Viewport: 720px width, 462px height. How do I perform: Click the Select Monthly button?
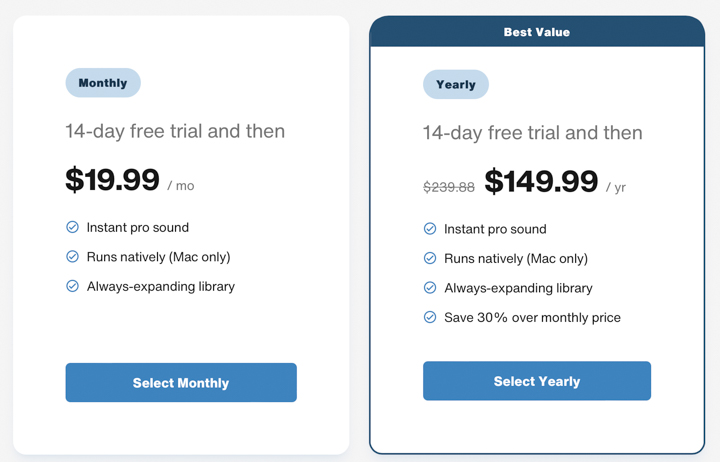tap(181, 383)
